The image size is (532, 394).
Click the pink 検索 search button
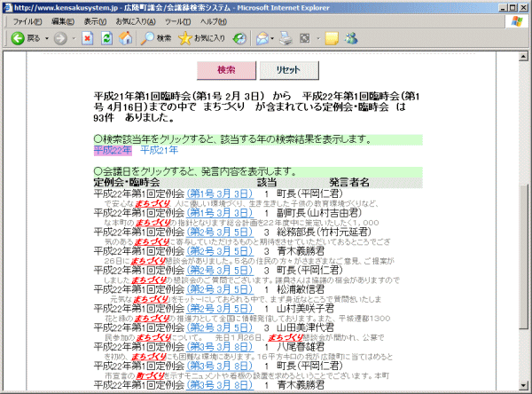226,70
